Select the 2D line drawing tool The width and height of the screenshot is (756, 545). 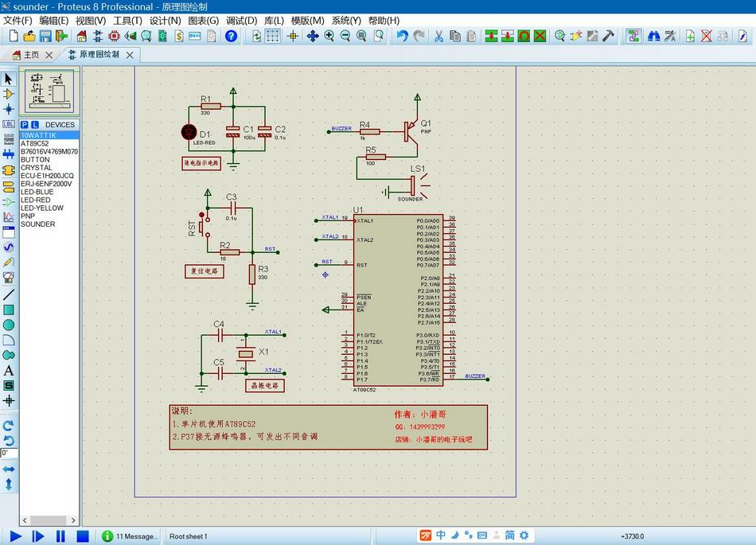click(x=8, y=294)
